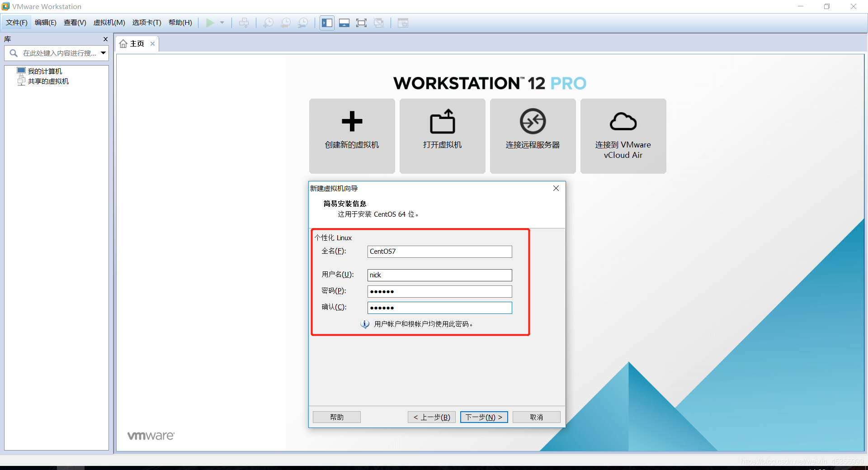Click the home icon on 主页 tab
This screenshot has width=868, height=470.
tap(123, 44)
